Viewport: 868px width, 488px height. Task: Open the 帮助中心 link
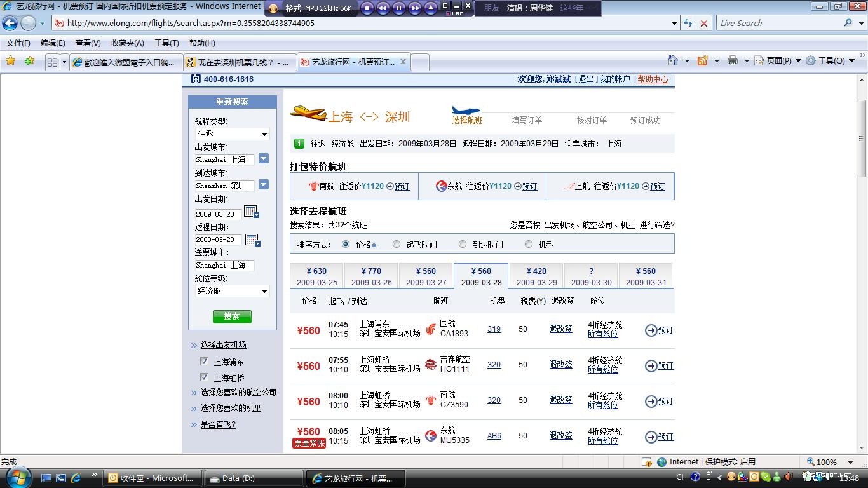[x=653, y=79]
